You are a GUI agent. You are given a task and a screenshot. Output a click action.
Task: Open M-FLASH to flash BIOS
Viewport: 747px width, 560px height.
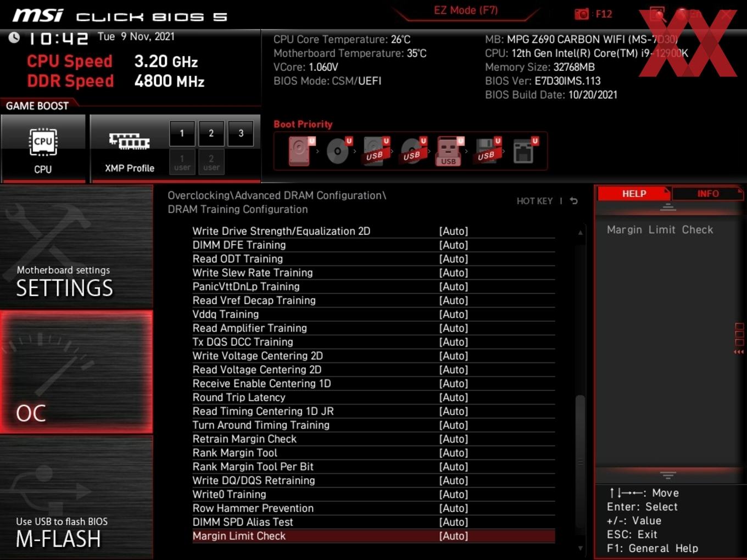click(x=76, y=497)
